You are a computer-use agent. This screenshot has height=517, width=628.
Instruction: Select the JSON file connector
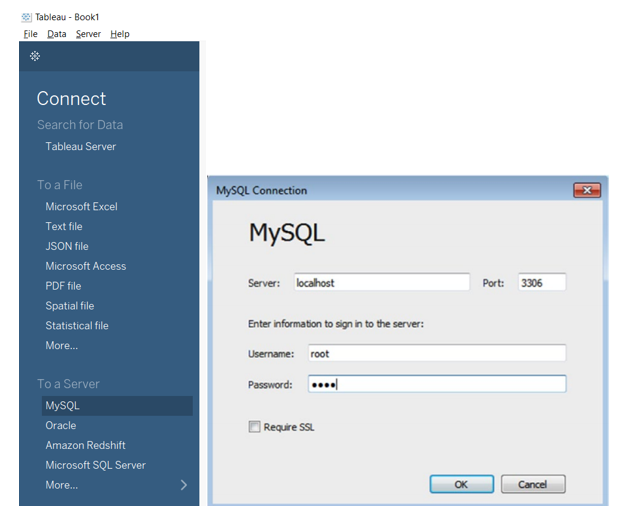67,246
